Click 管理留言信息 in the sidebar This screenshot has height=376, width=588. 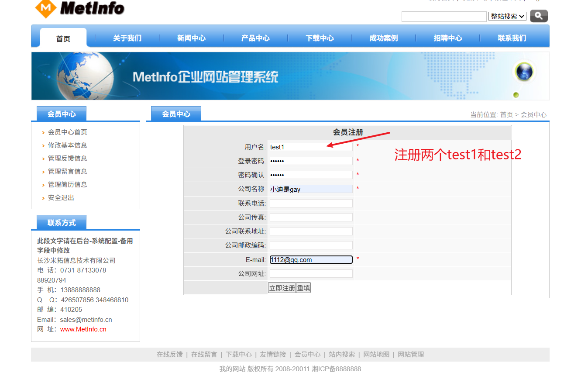(x=68, y=171)
